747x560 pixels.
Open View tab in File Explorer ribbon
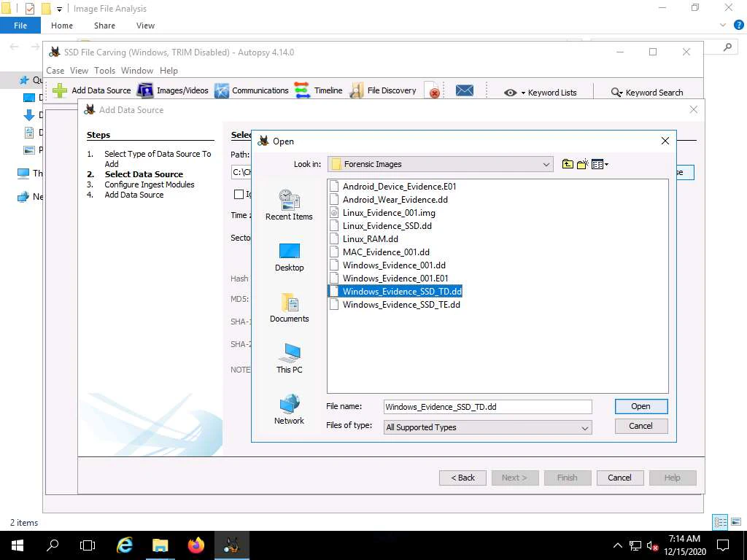point(145,26)
